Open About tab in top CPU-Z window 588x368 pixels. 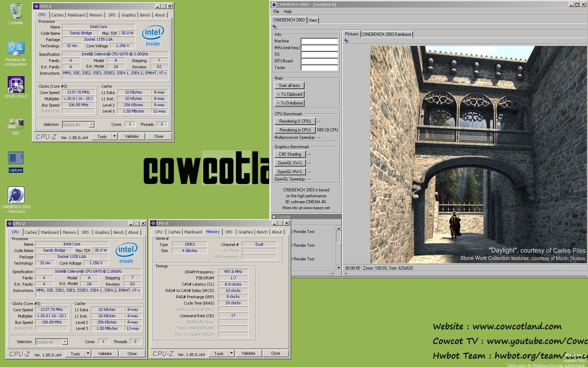click(160, 15)
